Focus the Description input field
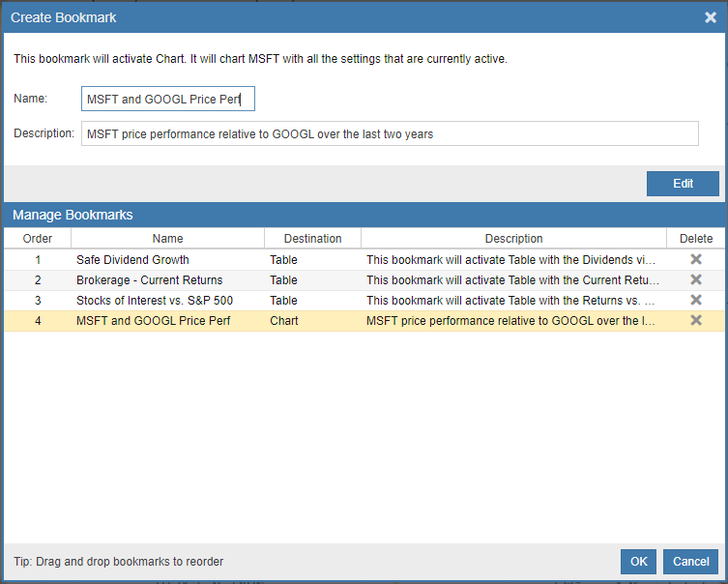 [x=390, y=133]
